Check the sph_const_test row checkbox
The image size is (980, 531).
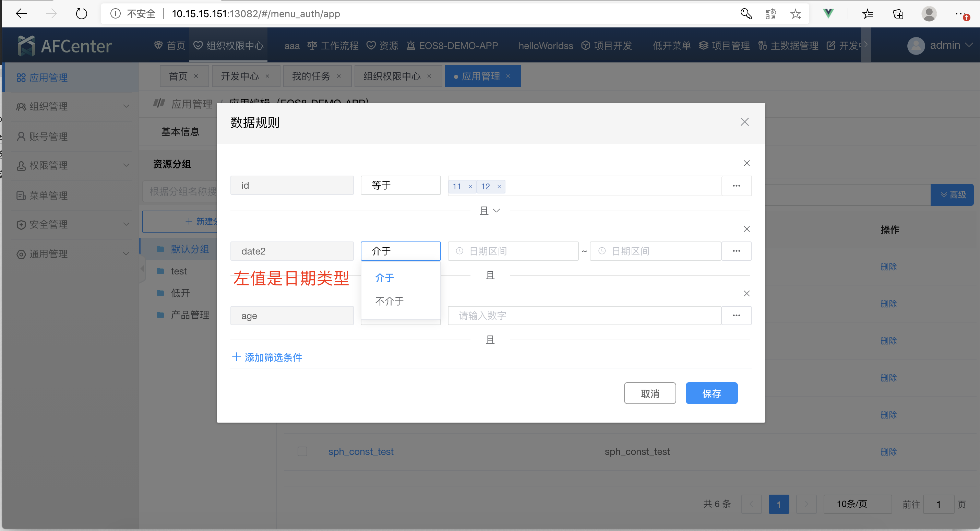pos(302,451)
